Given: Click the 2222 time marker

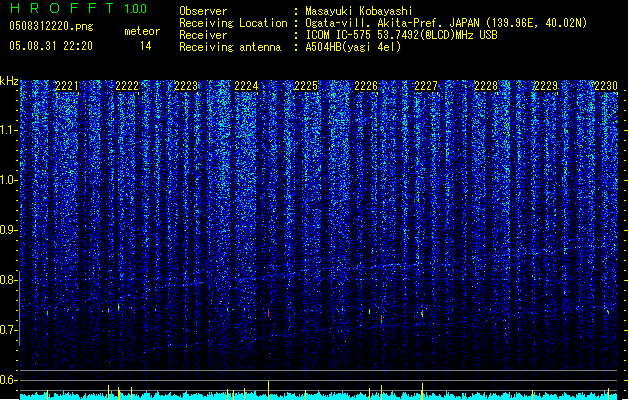Looking at the screenshot, I should pos(127,86).
